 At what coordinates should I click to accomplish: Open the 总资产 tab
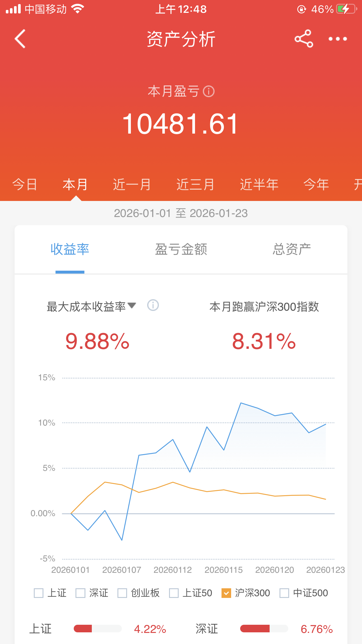pos(292,249)
